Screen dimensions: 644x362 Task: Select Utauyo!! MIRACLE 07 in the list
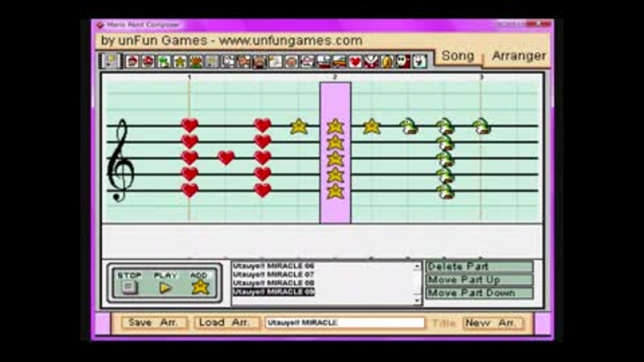click(274, 275)
